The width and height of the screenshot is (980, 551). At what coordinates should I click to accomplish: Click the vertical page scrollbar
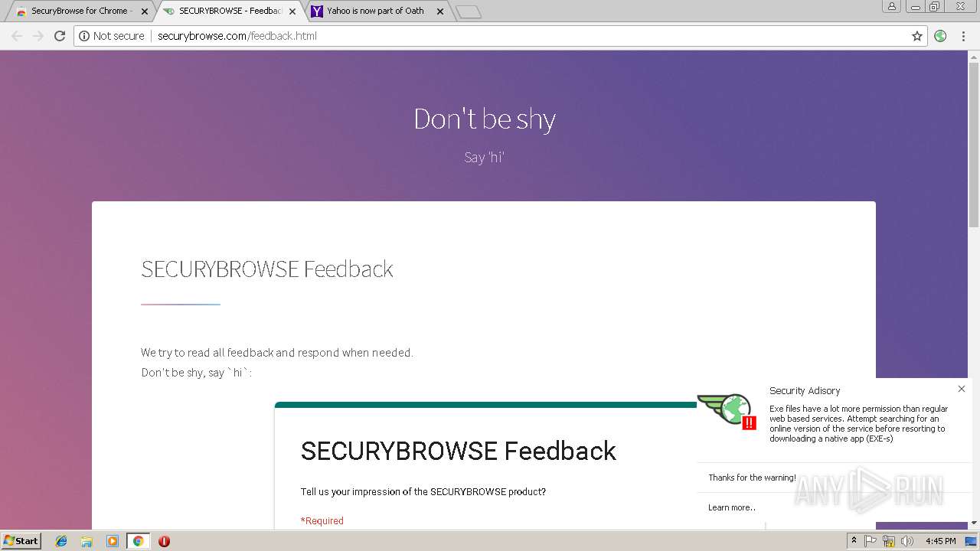pos(974,143)
